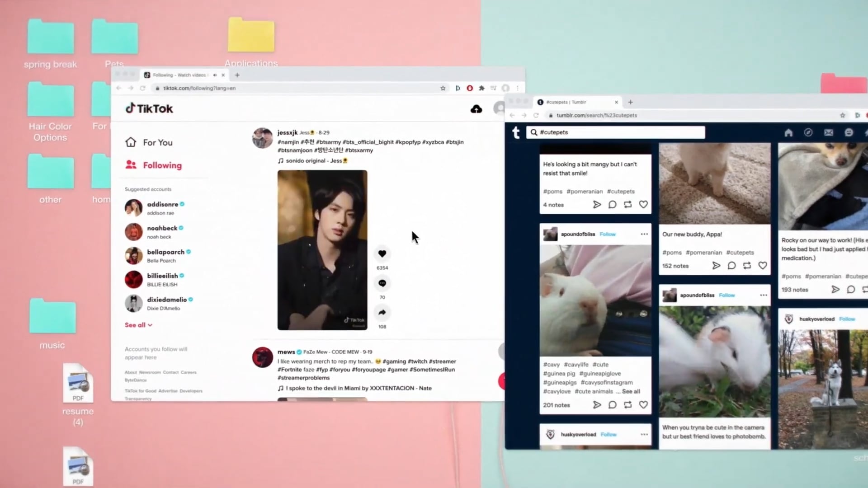Image resolution: width=868 pixels, height=488 pixels.
Task: Open the music folder on the desktop
Action: 52,324
